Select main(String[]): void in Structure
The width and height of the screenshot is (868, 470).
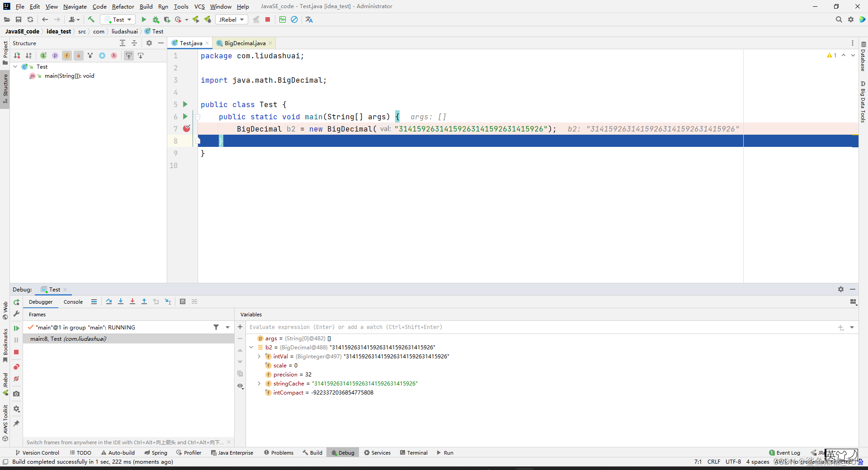[x=69, y=75]
